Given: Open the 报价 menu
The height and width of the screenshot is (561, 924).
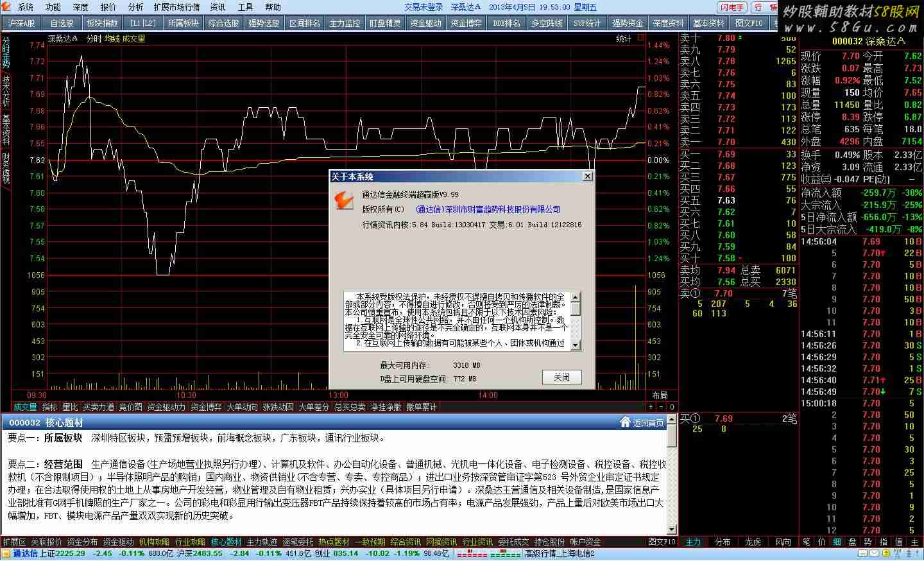Looking at the screenshot, I should [x=108, y=7].
